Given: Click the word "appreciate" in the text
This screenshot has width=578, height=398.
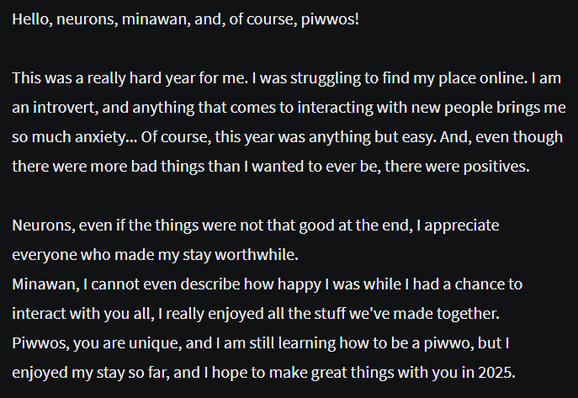Looking at the screenshot, I should click(462, 226).
